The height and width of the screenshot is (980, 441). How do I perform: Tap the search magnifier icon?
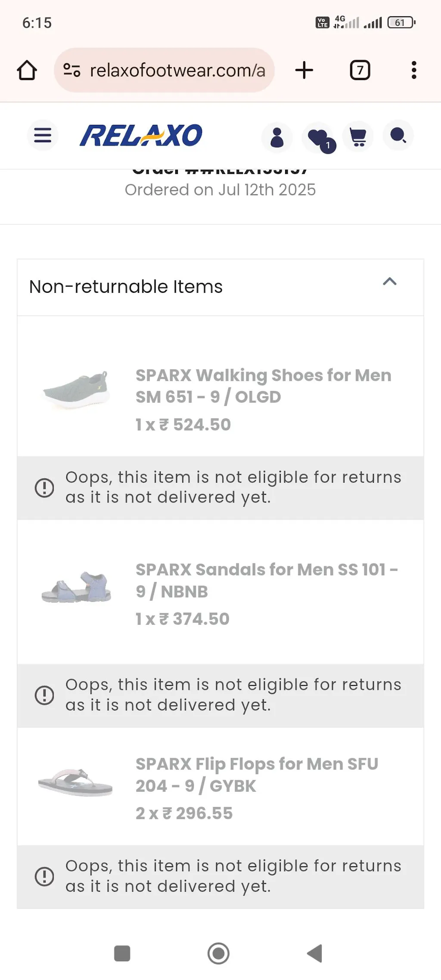398,136
